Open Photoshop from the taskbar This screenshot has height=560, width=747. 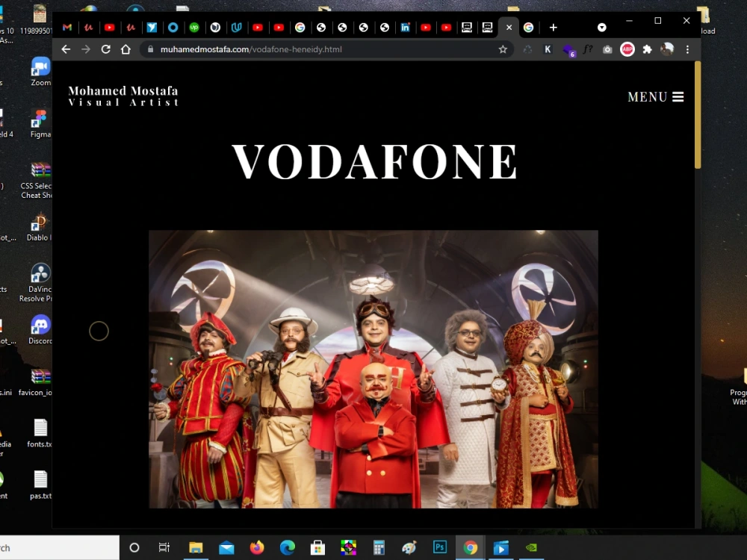(440, 547)
